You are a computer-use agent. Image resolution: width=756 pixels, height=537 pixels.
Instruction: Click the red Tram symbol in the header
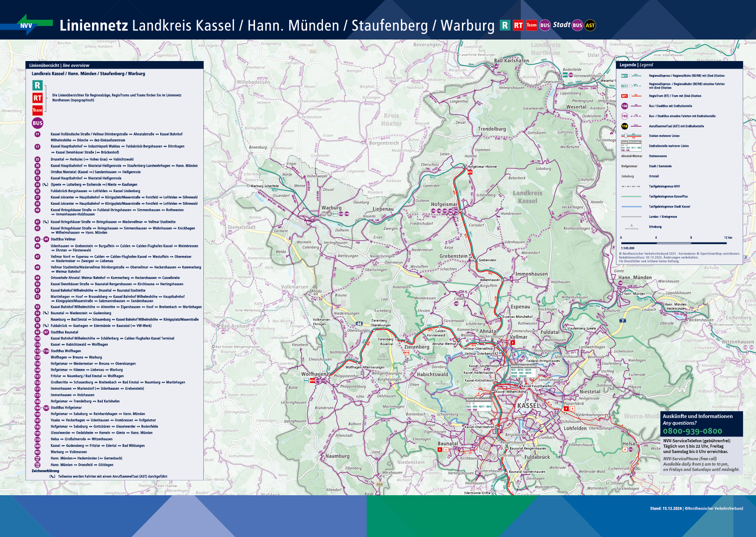[x=532, y=25]
